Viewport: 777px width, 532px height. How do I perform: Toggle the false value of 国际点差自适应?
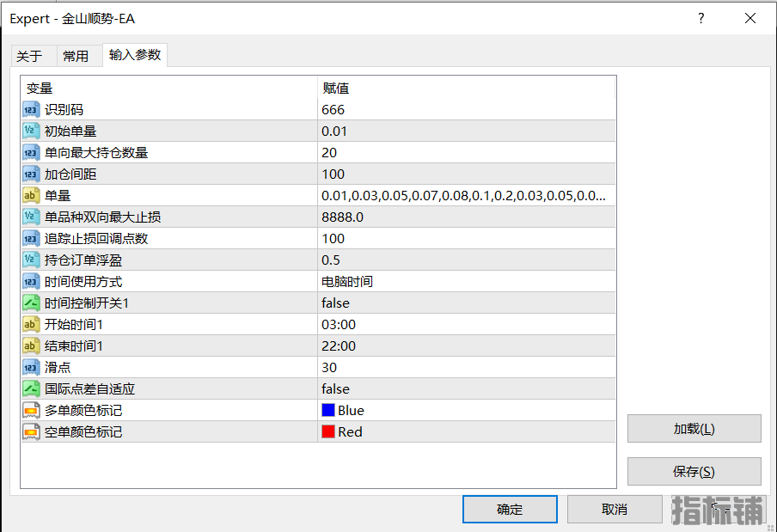pyautogui.click(x=335, y=388)
